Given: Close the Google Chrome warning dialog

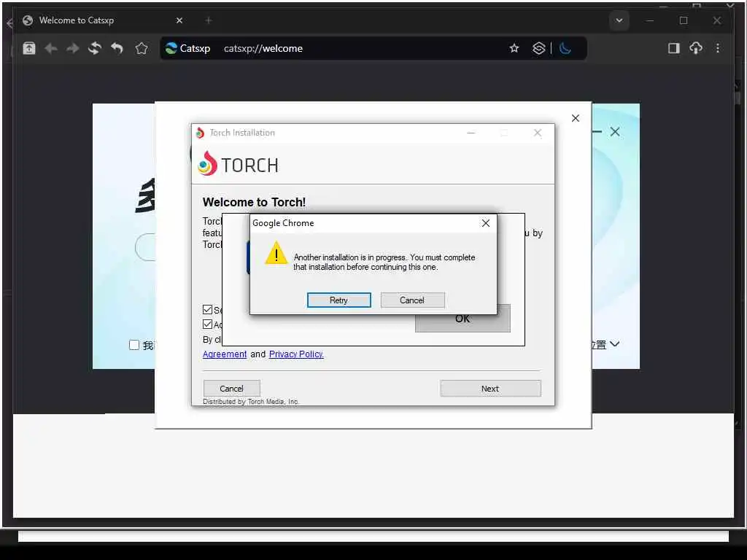Looking at the screenshot, I should (485, 223).
